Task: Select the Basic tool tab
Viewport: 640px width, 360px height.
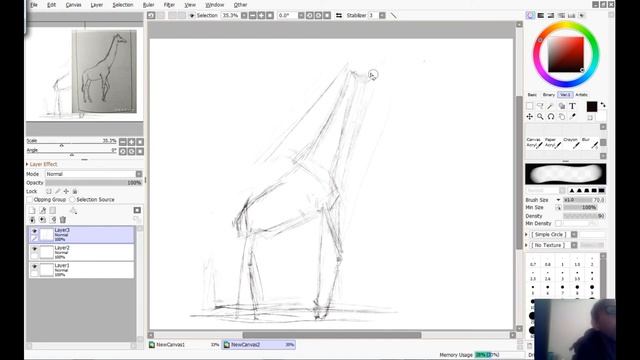Action: (x=532, y=95)
